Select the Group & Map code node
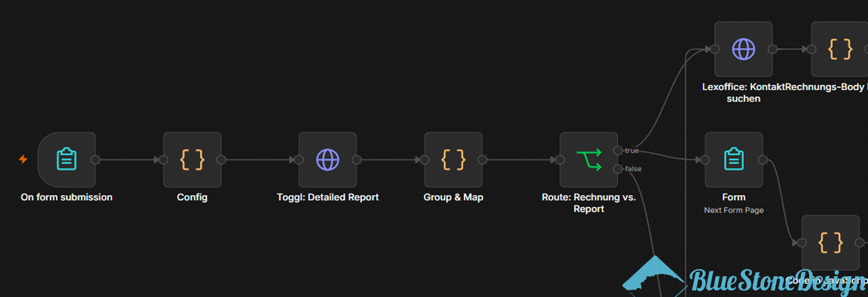The height and width of the screenshot is (297, 868). [454, 160]
